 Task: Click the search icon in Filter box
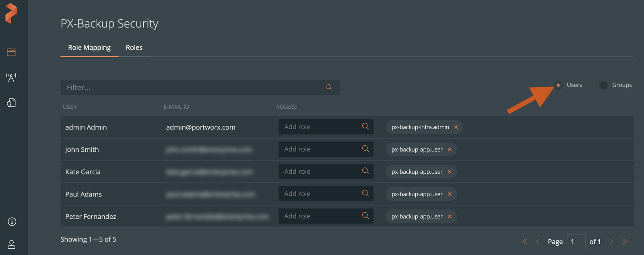(329, 87)
